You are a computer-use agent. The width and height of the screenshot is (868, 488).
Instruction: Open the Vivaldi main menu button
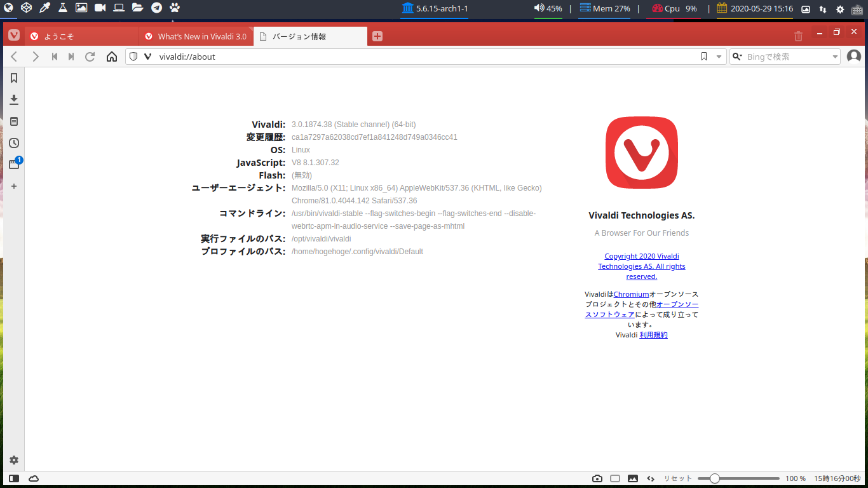tap(13, 36)
